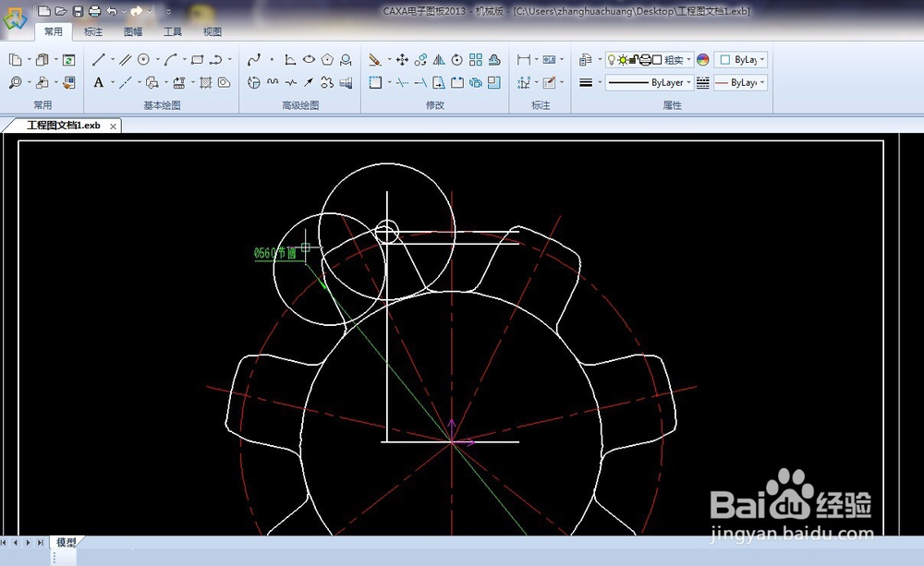Select the 模型 model space tab

coord(66,542)
